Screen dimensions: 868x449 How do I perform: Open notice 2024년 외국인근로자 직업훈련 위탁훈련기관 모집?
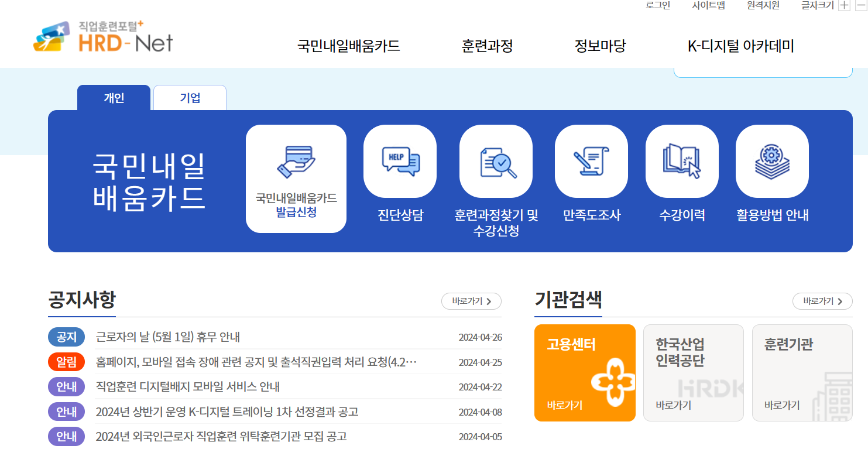point(221,437)
